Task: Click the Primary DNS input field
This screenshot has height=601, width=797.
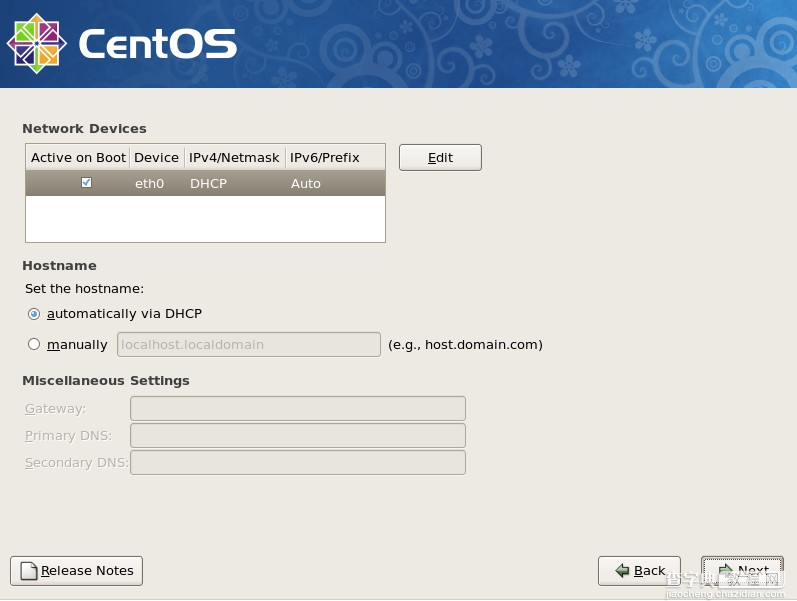Action: [298, 435]
